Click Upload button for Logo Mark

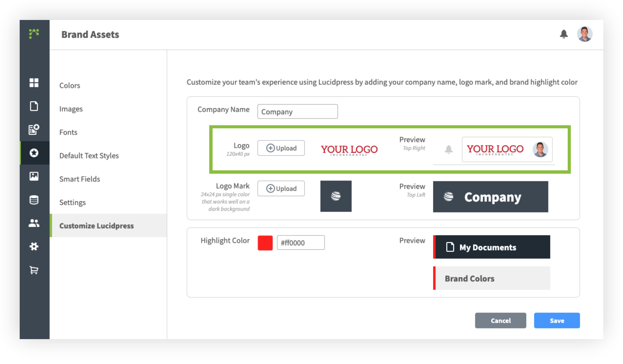coord(281,188)
